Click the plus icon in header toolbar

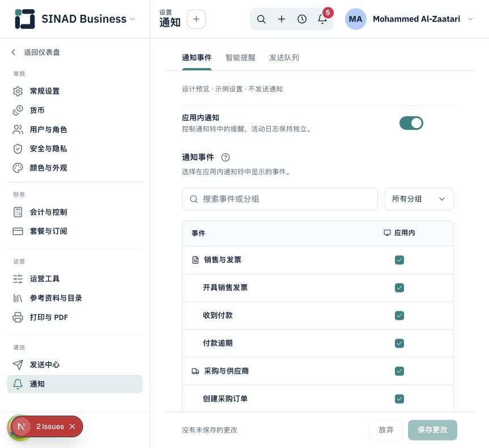[282, 19]
